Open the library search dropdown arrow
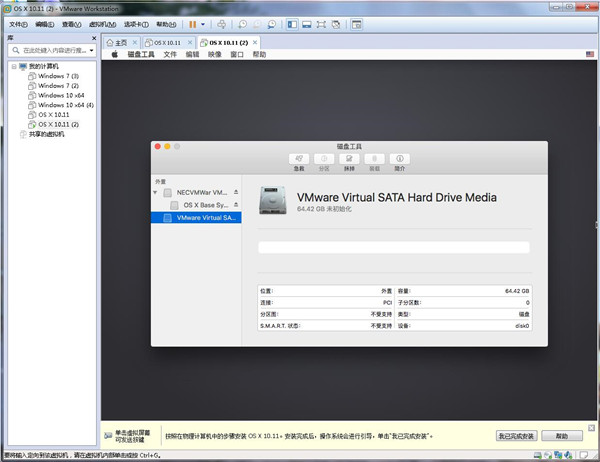The image size is (600, 462). (91, 50)
